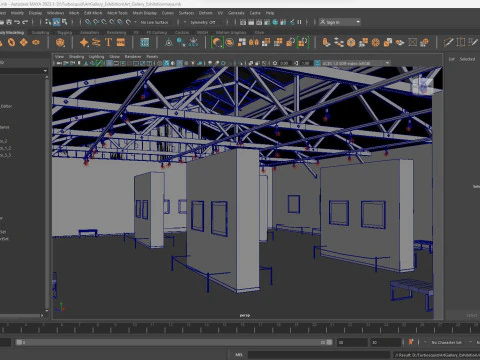
Task: Open viewport ACES color transform dropdown
Action: pos(356,63)
